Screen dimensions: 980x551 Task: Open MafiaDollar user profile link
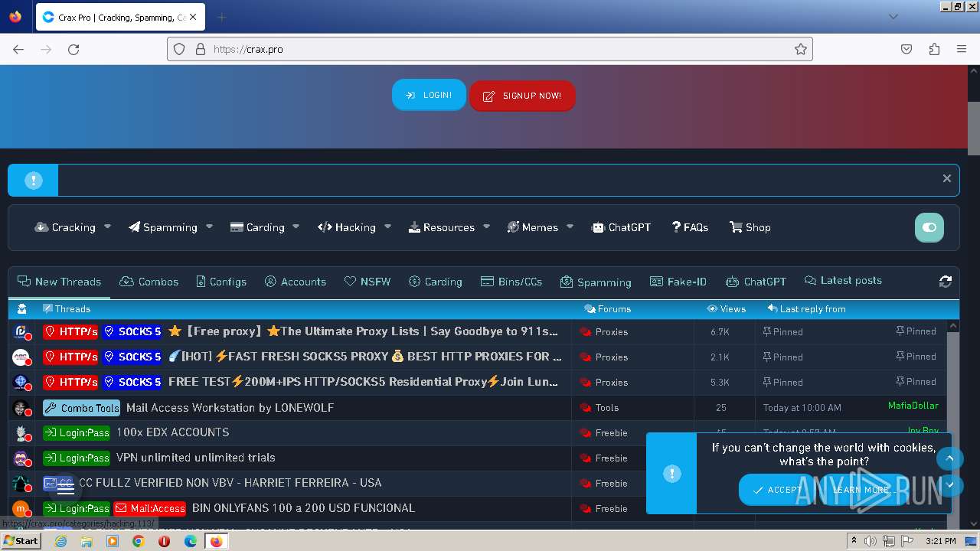click(913, 406)
